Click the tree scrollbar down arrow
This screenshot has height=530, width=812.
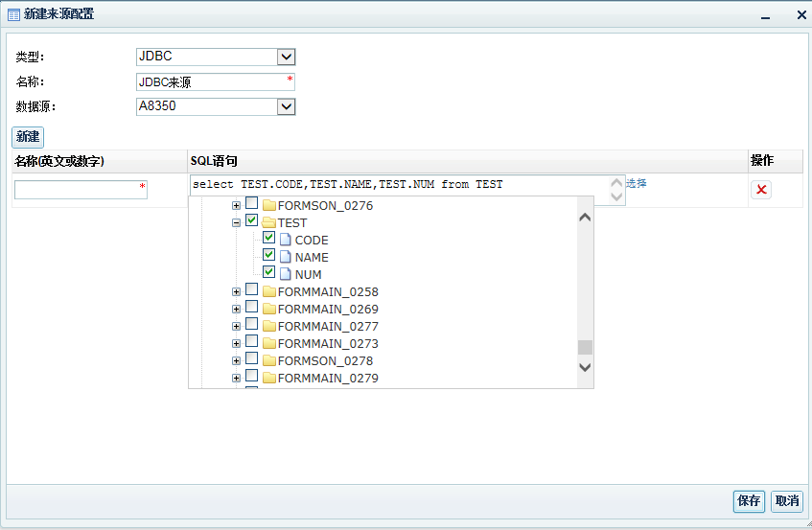585,367
